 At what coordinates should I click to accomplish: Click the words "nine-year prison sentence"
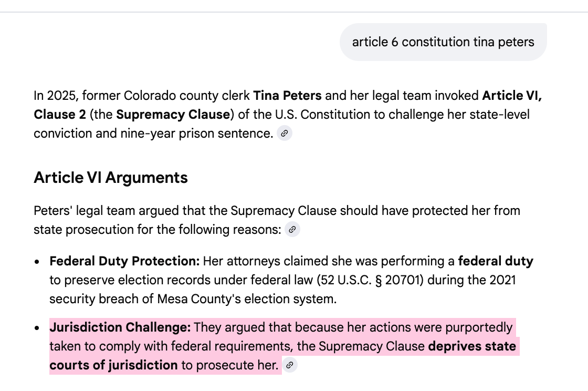coord(196,133)
